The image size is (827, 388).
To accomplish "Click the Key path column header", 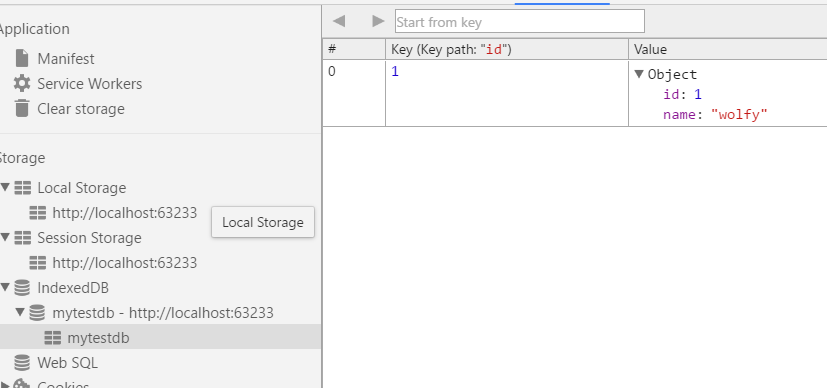I will coord(507,49).
